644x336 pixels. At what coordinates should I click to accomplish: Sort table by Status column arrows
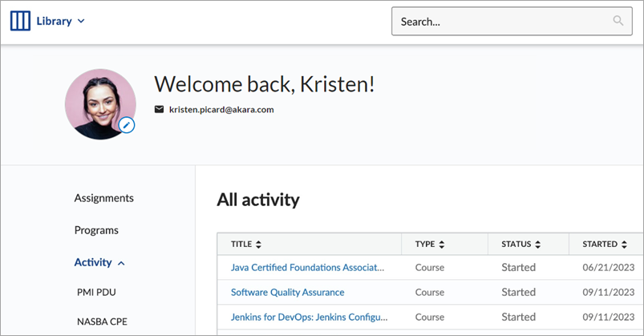[x=537, y=244]
